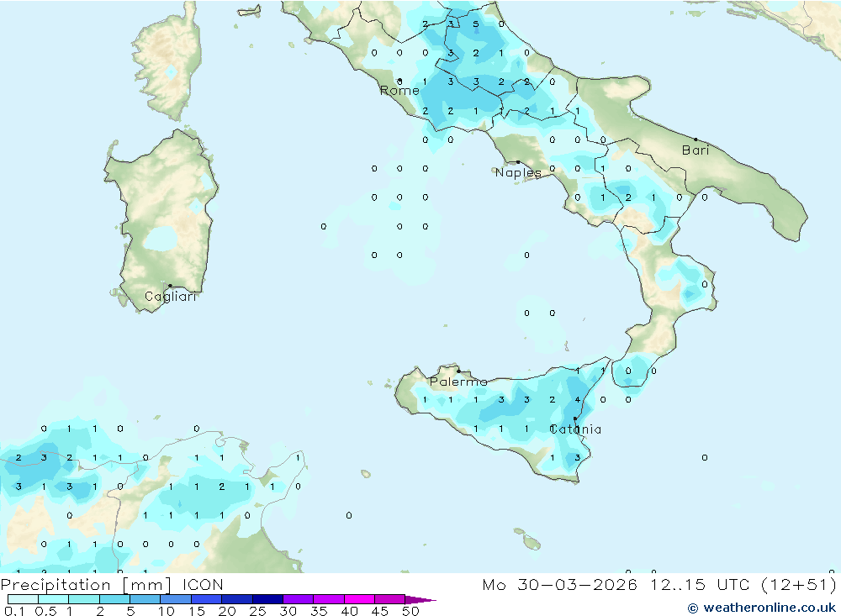Viewport: 841px width, 616px height.
Task: Pick the 2–5 mm legend color swatch
Action: click(114, 599)
